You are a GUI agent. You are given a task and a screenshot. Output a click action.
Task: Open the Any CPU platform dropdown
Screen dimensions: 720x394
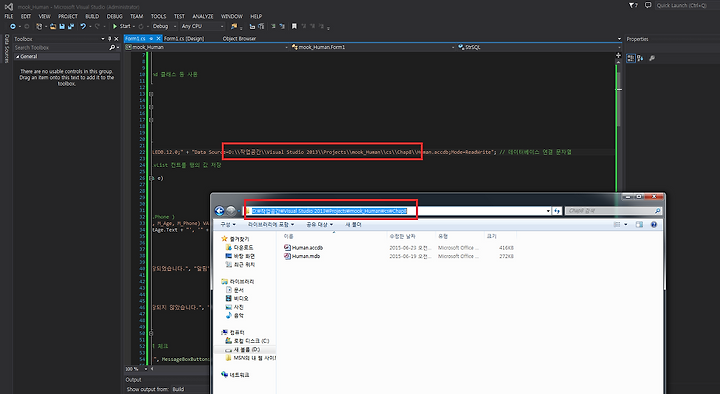coord(202,27)
